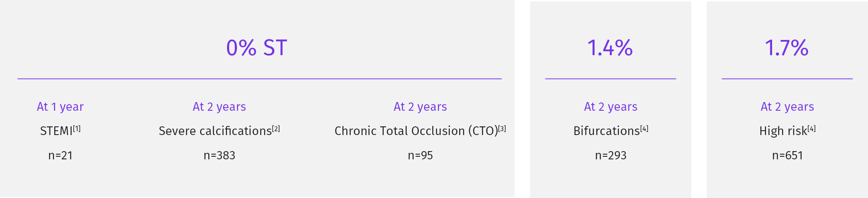Open footnote 2 after Severe calcifications

tap(276, 129)
